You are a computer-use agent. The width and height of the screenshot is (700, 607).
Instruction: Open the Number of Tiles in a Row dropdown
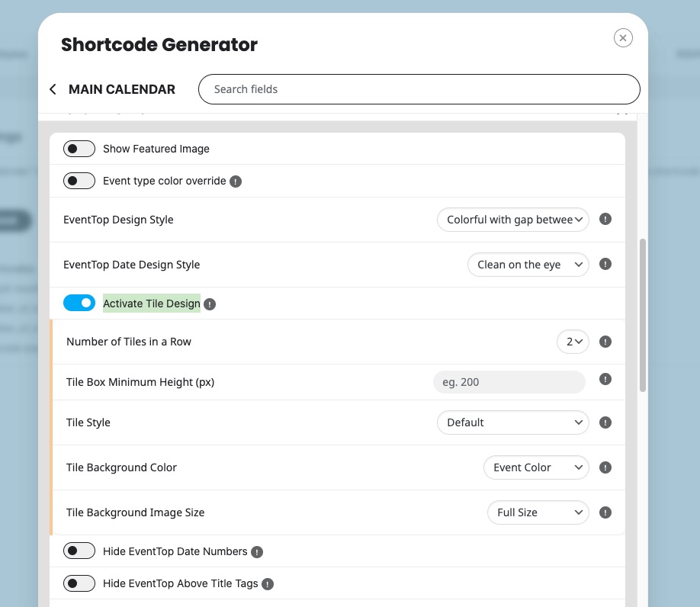[573, 342]
